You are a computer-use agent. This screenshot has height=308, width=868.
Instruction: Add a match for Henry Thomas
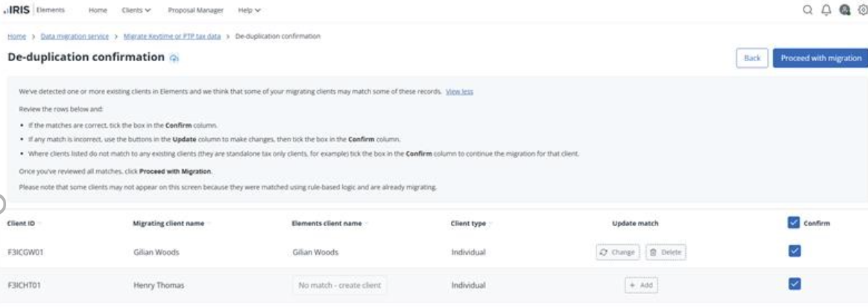coord(641,285)
